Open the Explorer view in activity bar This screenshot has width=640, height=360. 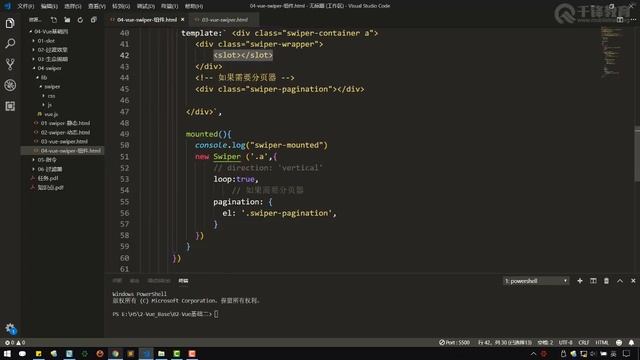coord(10,23)
